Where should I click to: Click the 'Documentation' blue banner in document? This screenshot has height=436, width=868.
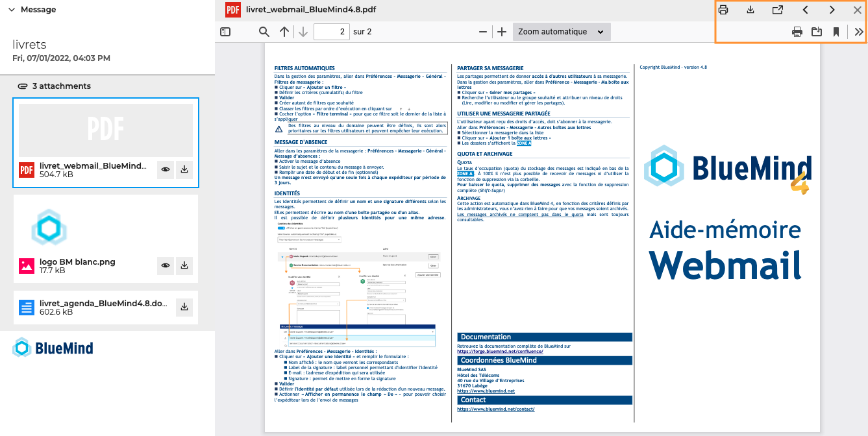544,337
